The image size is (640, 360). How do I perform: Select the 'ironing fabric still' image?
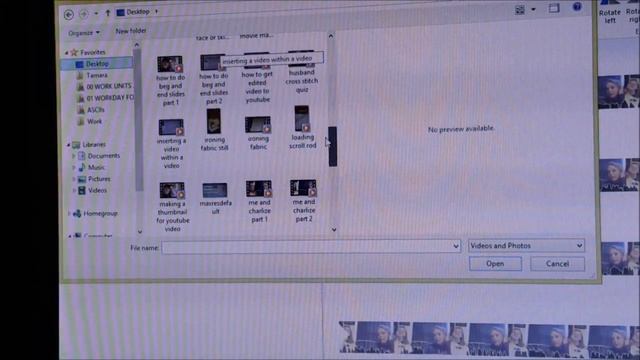point(214,130)
